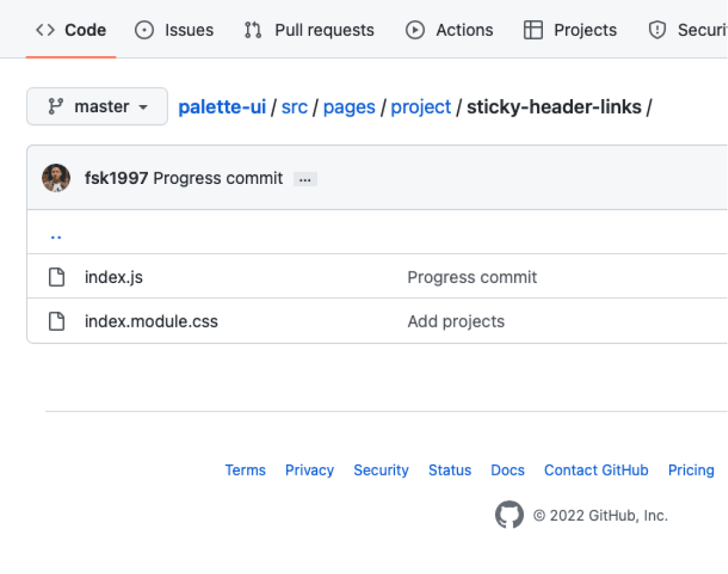Open the Contact GitHub footer link

(596, 470)
